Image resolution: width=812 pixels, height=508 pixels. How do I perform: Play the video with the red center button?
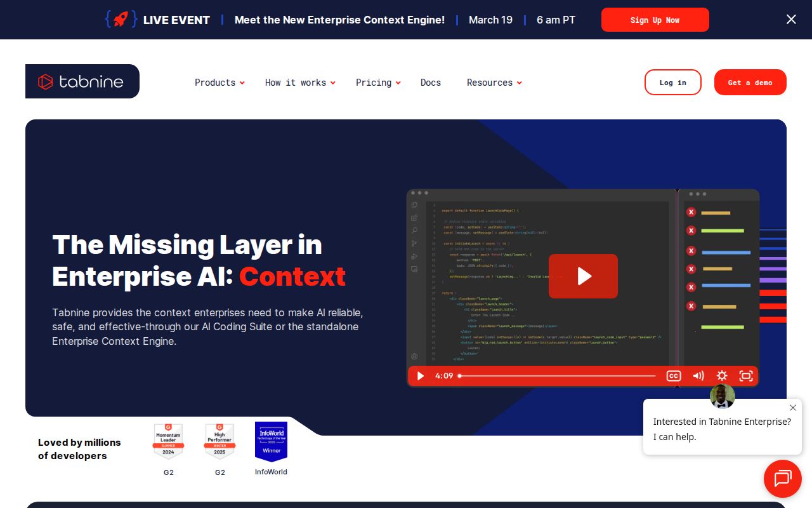pos(583,276)
